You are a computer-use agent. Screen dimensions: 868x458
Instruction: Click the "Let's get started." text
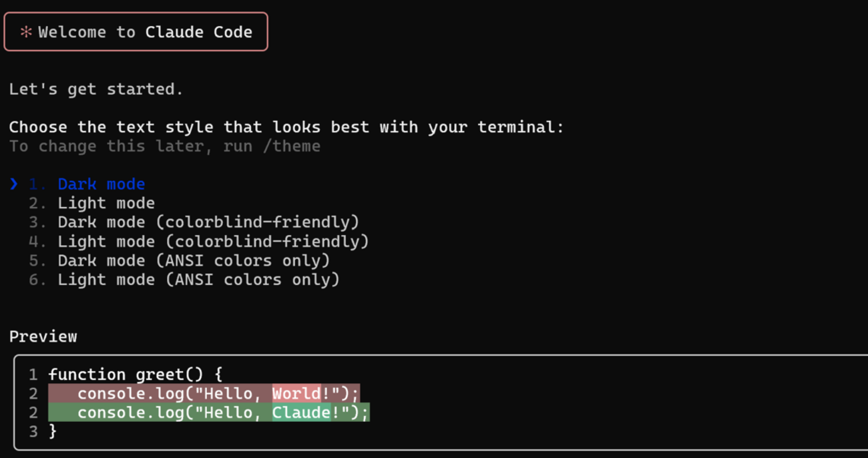pos(96,89)
